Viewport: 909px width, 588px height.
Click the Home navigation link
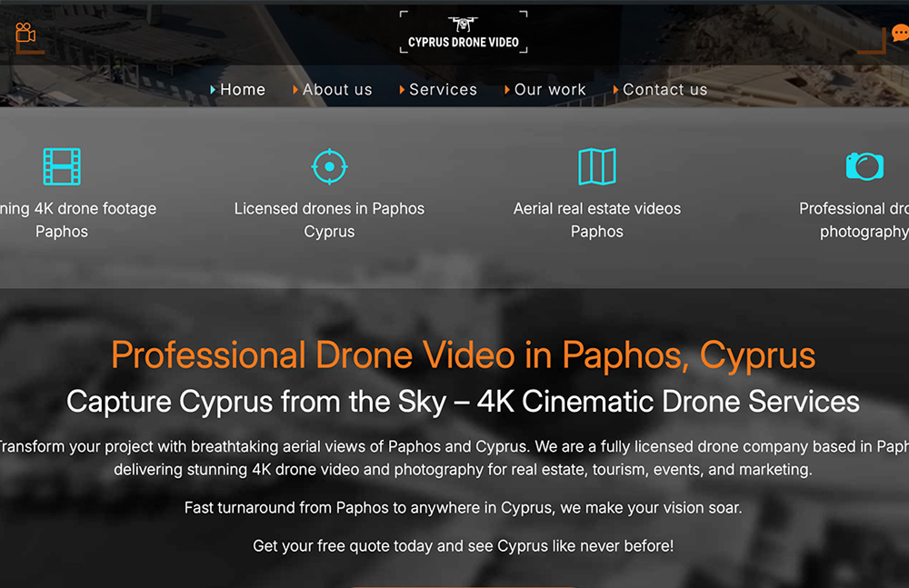[x=242, y=89]
